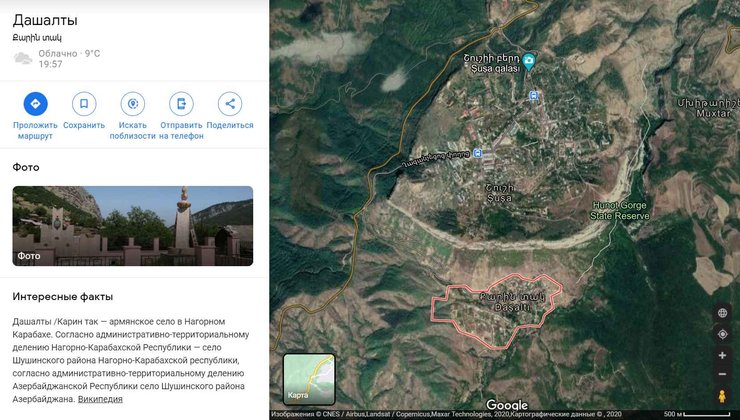The height and width of the screenshot is (420, 740).
Task: Click the Проложить маршрут directions icon
Action: coord(35,103)
